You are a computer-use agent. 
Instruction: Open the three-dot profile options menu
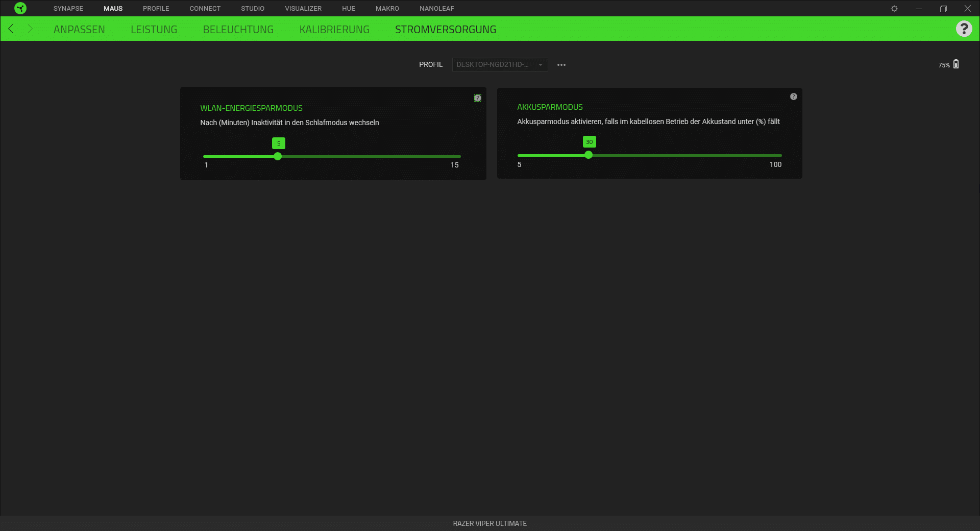coord(561,65)
